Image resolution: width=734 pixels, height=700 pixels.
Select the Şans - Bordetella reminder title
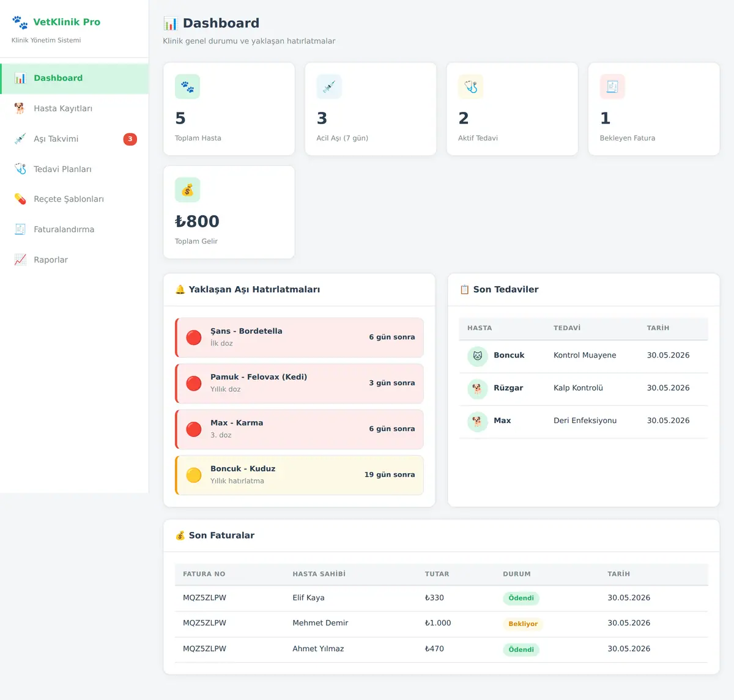(247, 331)
